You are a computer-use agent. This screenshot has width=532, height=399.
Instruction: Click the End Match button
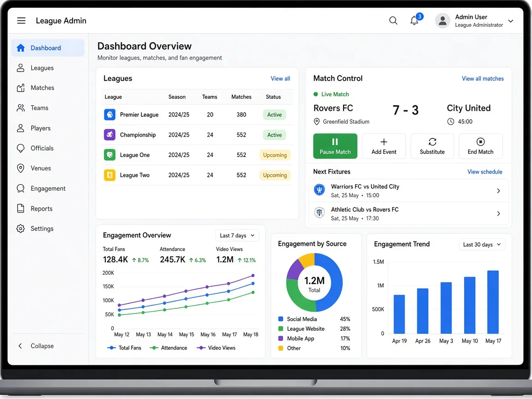(x=480, y=146)
